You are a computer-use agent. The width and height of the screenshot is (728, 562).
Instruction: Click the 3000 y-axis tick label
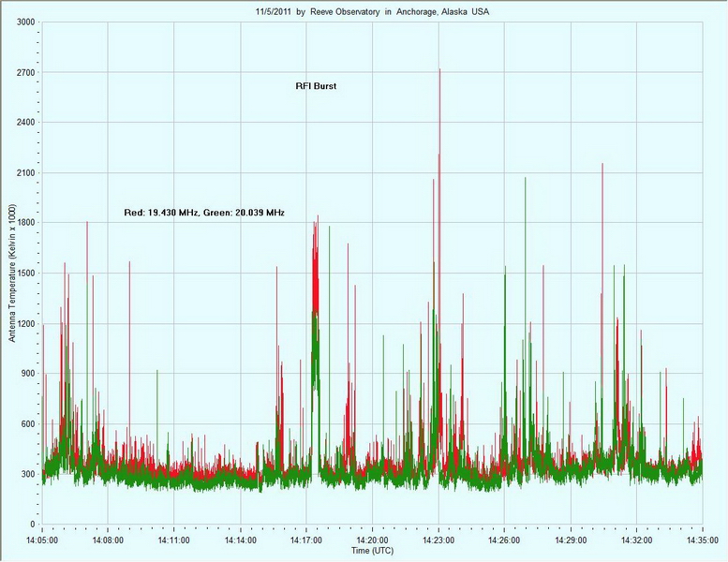[x=25, y=22]
